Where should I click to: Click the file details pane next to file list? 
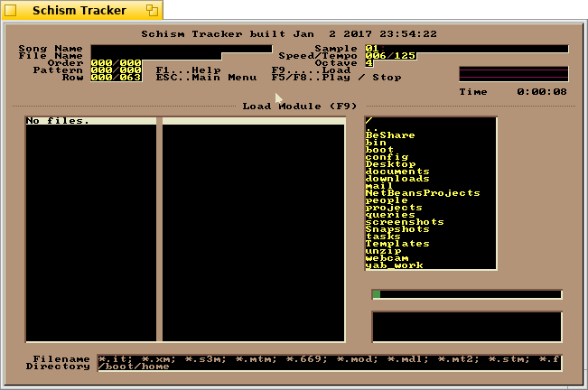254,229
